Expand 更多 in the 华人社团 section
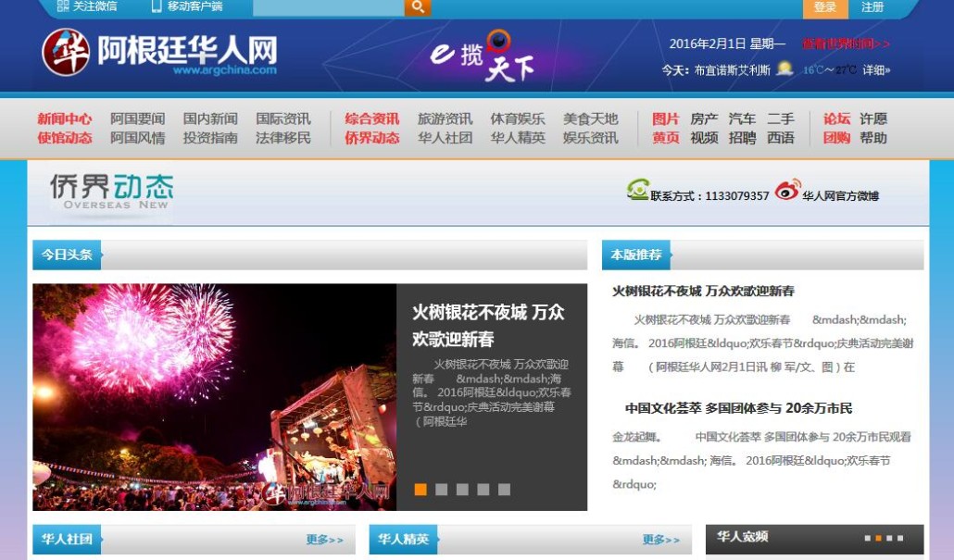The image size is (954, 560). tap(324, 540)
